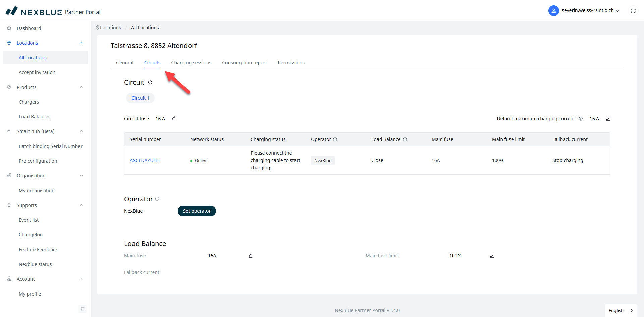Open charger AXCFDAZUTH details link

click(145, 160)
